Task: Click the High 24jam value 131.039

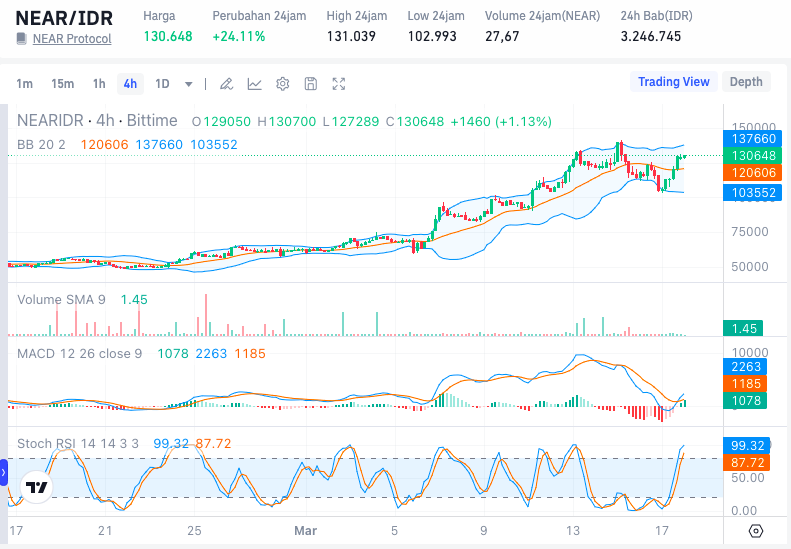Action: pyautogui.click(x=351, y=36)
